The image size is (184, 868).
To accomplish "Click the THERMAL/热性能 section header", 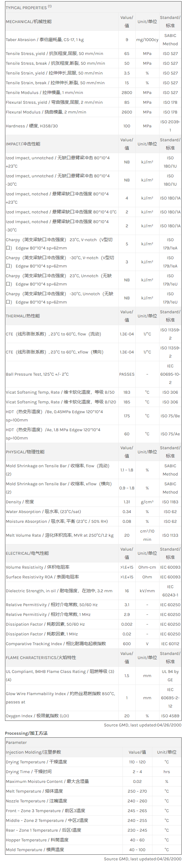I will tap(22, 316).
